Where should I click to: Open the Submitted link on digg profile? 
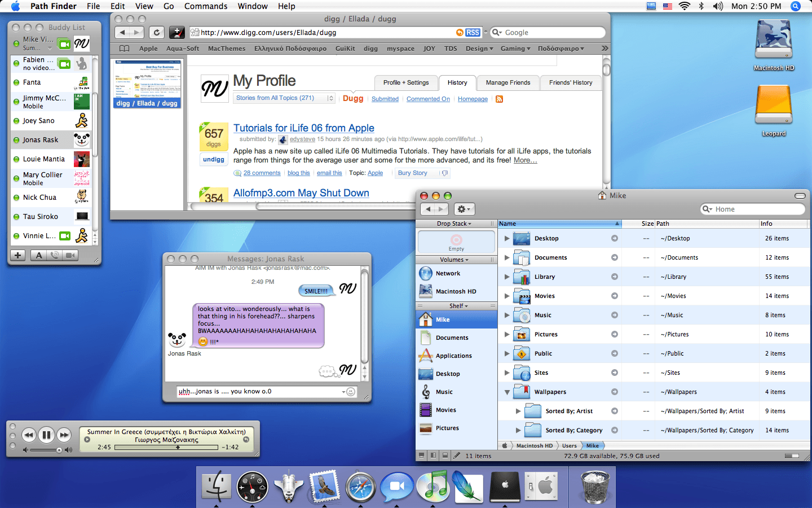pos(385,99)
